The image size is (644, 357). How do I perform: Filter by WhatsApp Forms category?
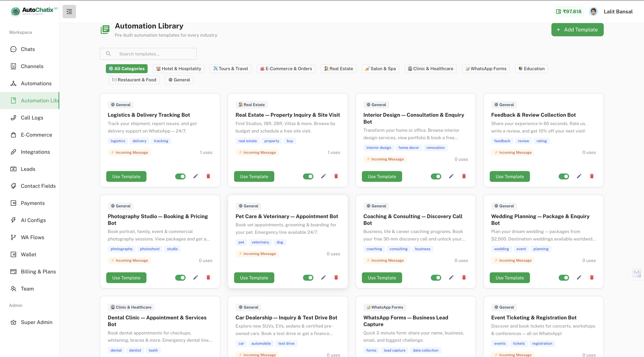(x=486, y=69)
